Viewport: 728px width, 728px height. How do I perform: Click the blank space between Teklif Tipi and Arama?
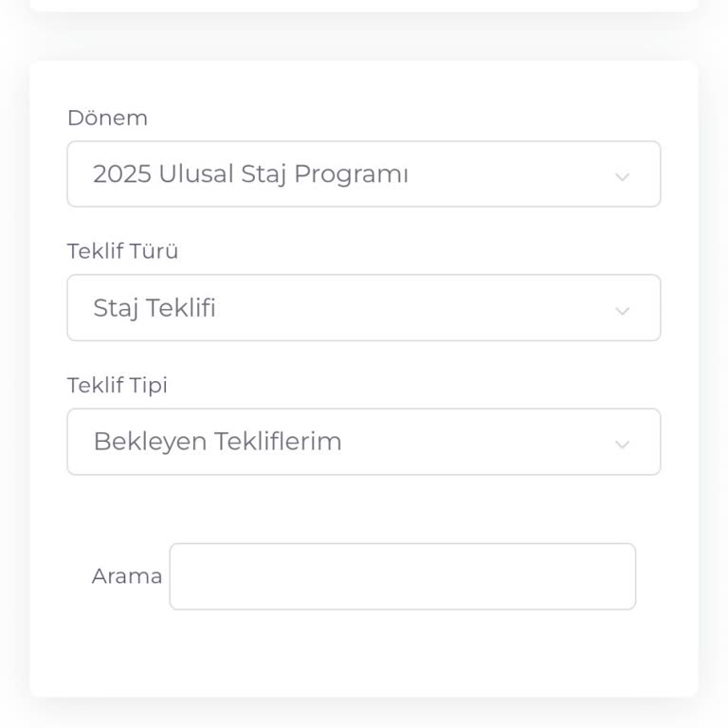364,509
